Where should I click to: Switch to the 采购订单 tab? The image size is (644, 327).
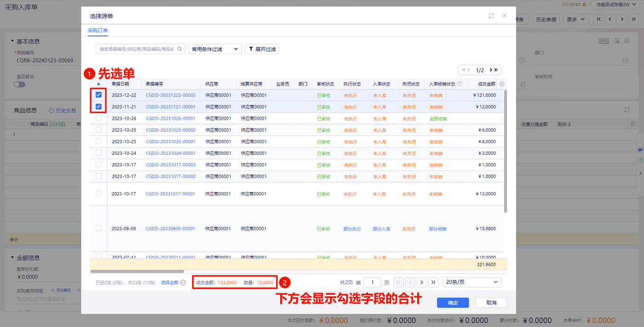pyautogui.click(x=98, y=30)
